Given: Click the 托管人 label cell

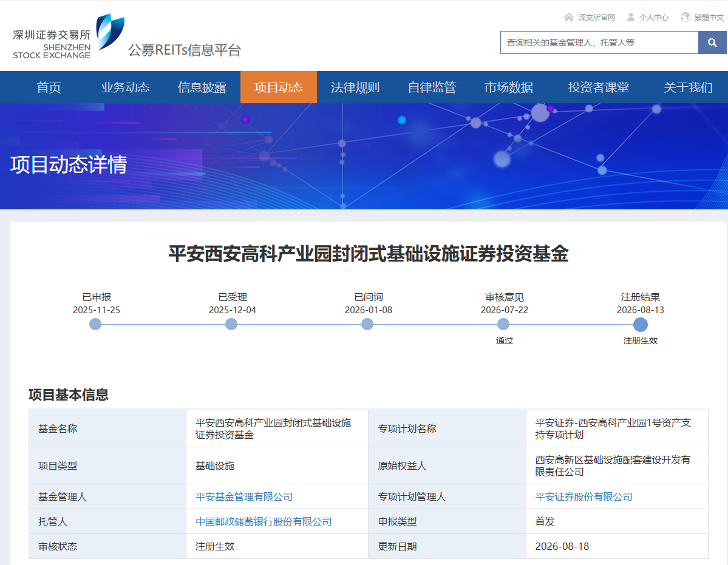Looking at the screenshot, I should click(x=107, y=521).
